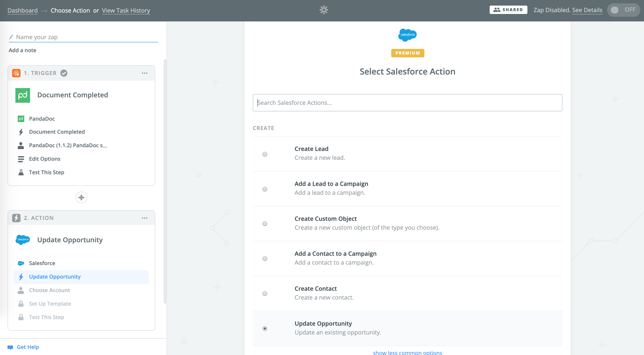The width and height of the screenshot is (644, 355).
Task: Click the trigger completed checkmark icon
Action: point(64,73)
